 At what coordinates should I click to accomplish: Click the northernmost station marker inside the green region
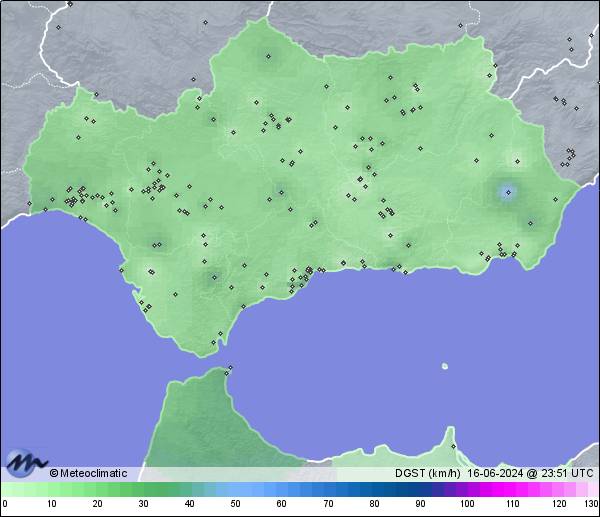click(268, 56)
